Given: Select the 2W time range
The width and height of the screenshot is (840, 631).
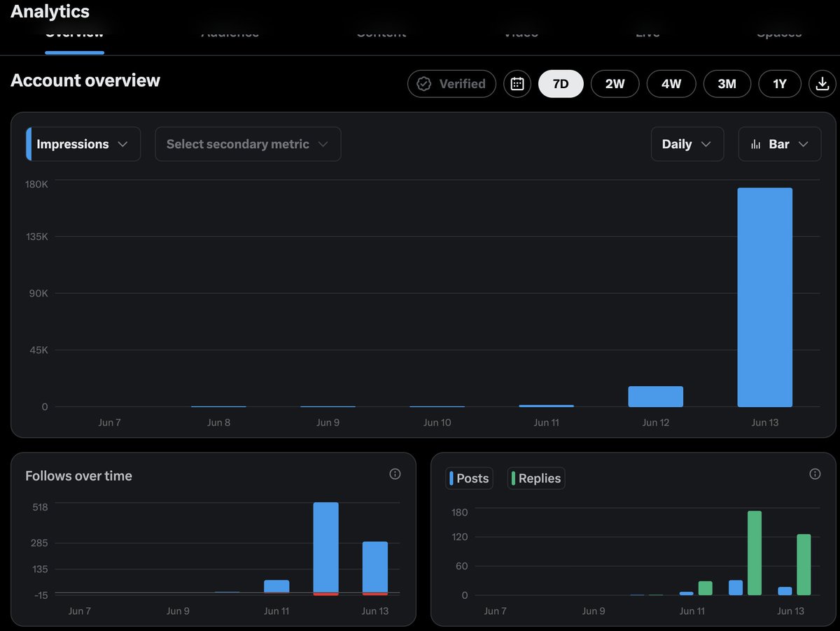Looking at the screenshot, I should point(615,84).
